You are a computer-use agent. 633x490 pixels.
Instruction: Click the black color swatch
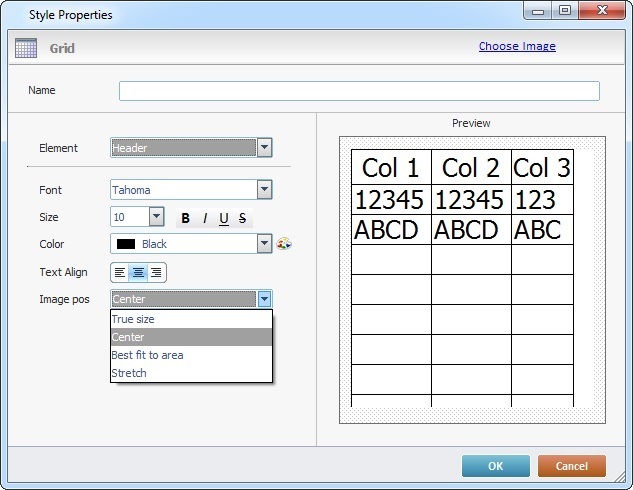(126, 244)
